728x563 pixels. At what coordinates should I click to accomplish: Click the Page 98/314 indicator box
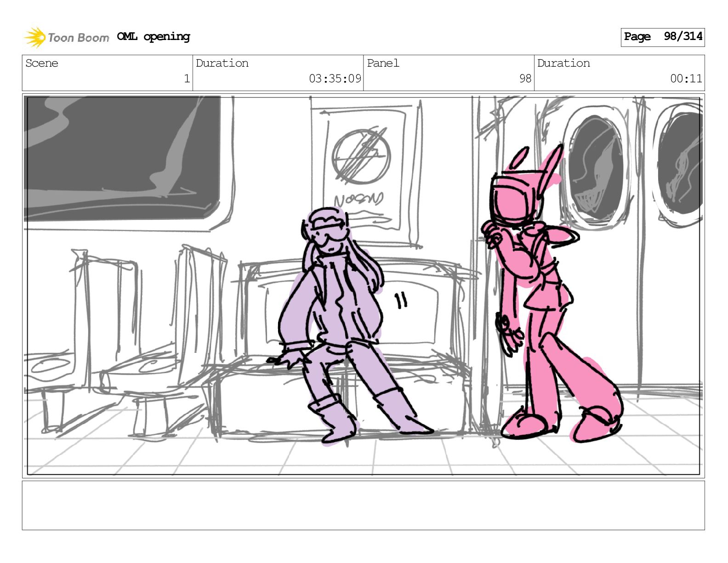coord(662,37)
